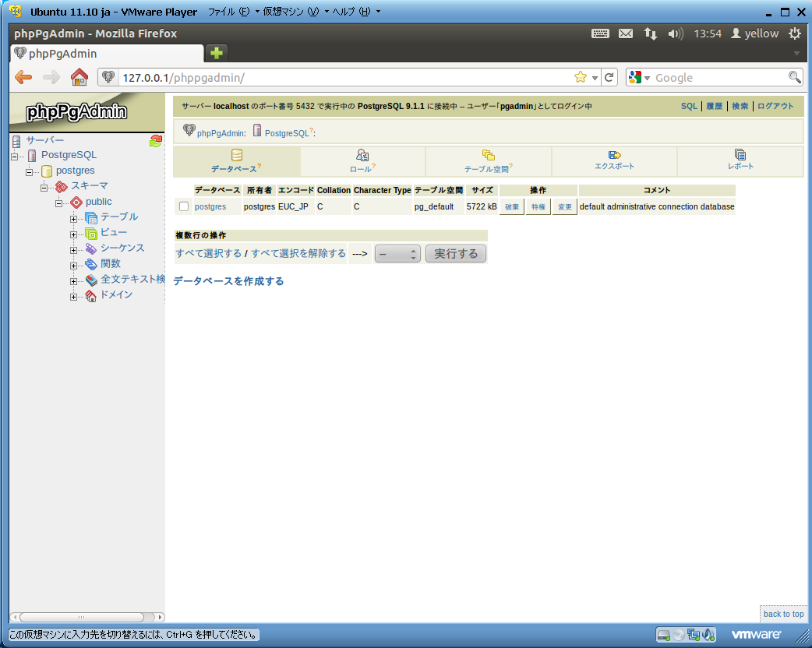This screenshot has height=648, width=812.
Task: Open new tab with green plus icon
Action: pyautogui.click(x=217, y=53)
